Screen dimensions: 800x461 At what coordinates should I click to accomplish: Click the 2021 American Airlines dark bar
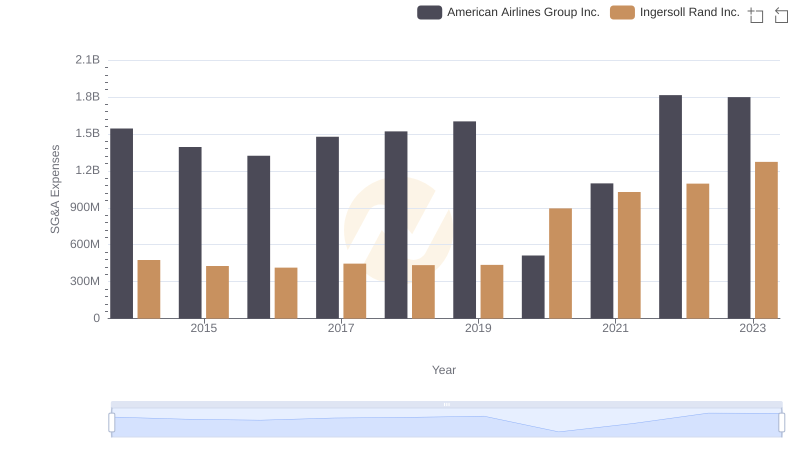[602, 251]
